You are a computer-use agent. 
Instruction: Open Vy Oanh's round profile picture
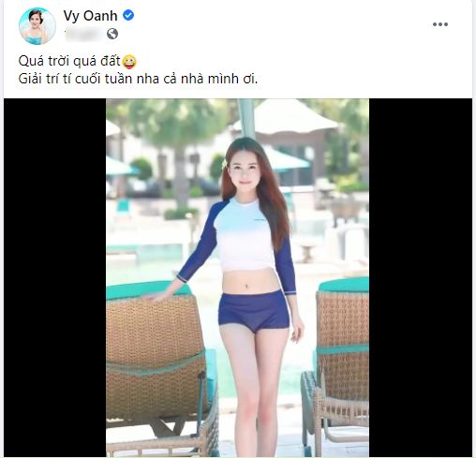[37, 26]
